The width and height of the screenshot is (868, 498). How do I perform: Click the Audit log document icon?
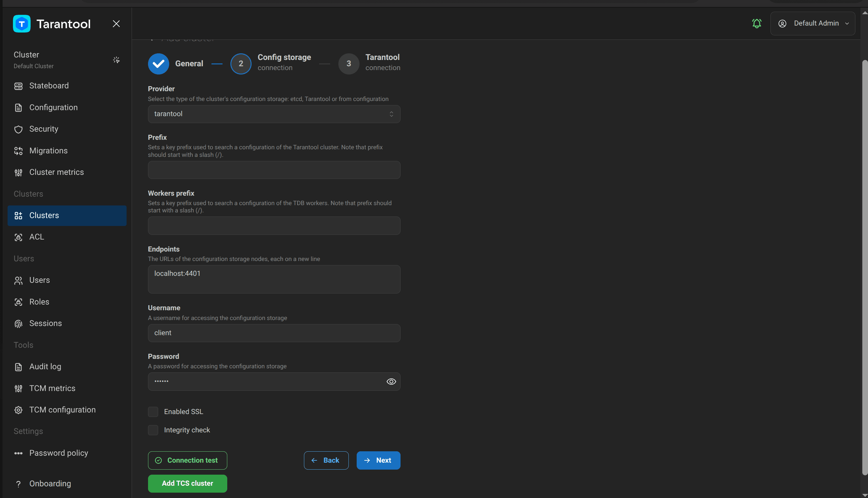coord(19,367)
